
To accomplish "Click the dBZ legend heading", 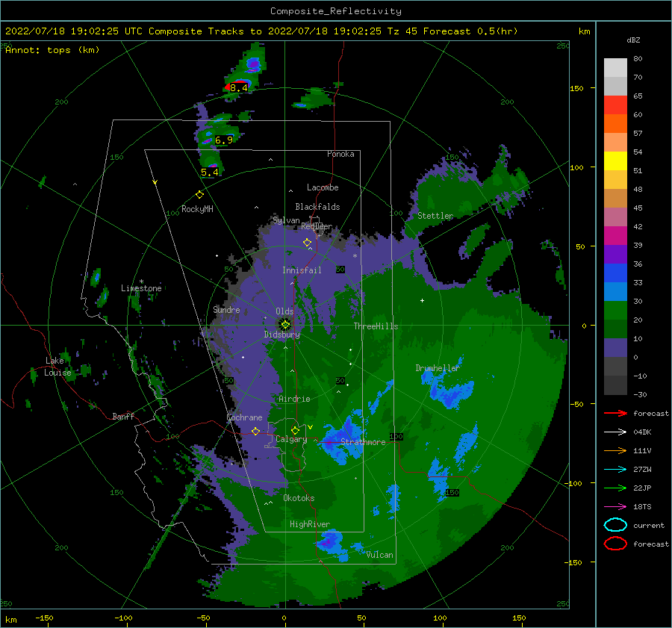I will coord(633,40).
